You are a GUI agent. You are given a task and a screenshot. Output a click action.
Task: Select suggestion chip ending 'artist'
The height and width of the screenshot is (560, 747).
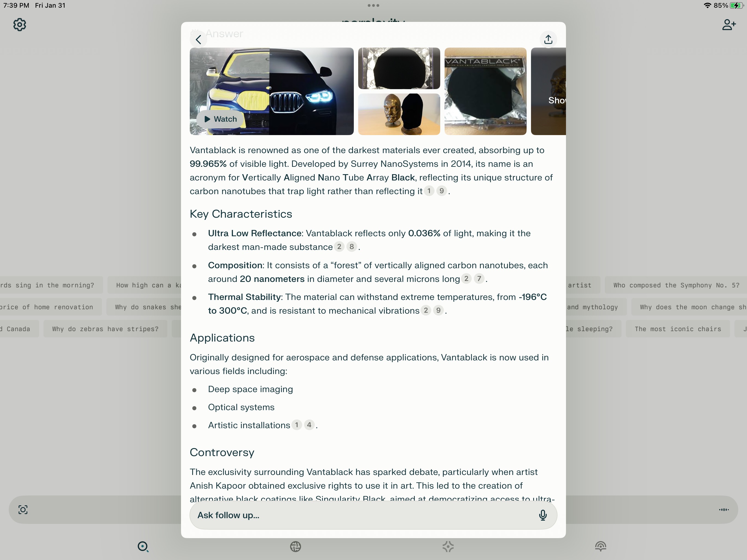[x=583, y=285]
